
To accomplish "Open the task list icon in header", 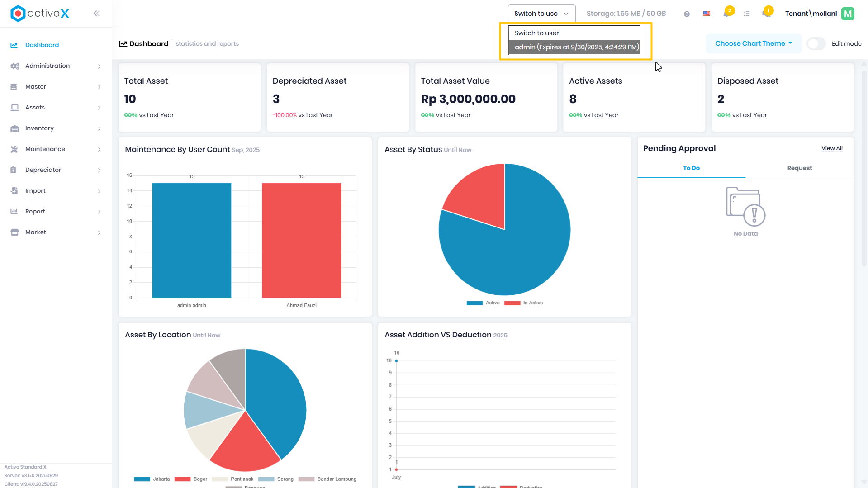I will [x=747, y=14].
